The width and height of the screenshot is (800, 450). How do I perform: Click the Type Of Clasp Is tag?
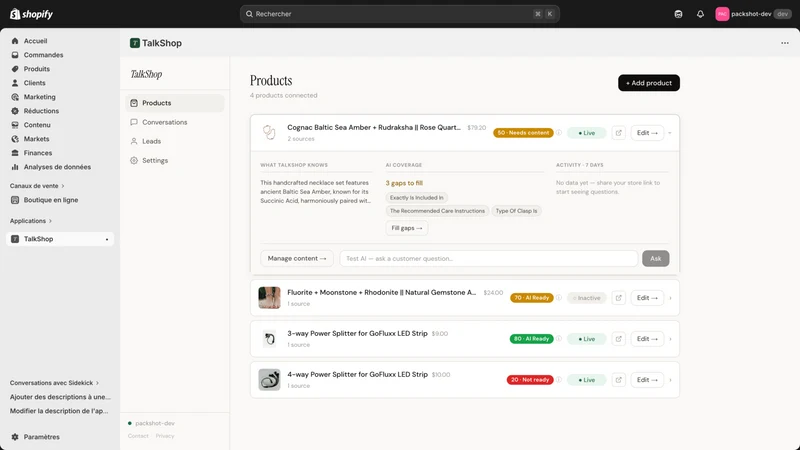coord(516,211)
